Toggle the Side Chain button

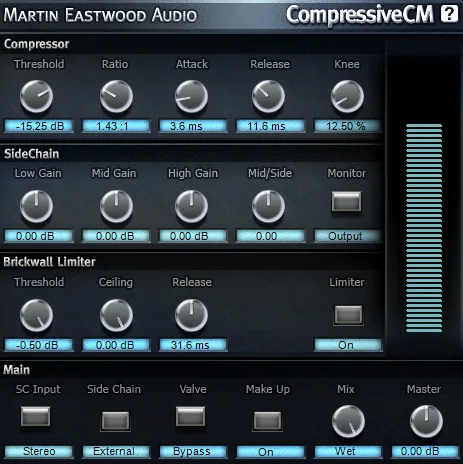115,421
